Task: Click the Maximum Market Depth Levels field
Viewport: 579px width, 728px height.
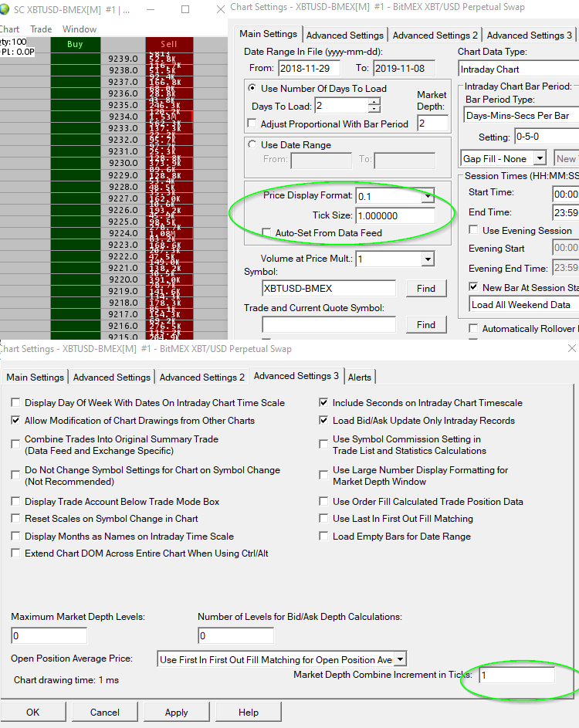Action: tap(49, 635)
